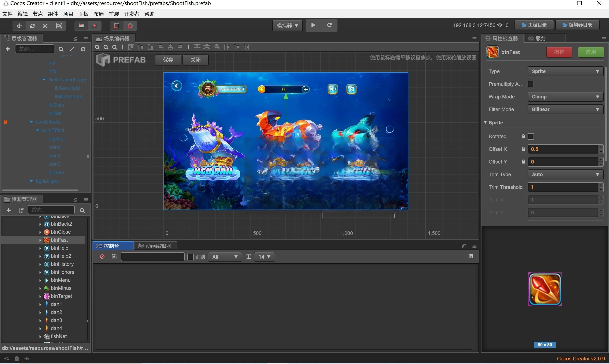Click the expand-all icon in the hierarchy toolbar
Viewport: 609px width, 364px height.
click(72, 49)
